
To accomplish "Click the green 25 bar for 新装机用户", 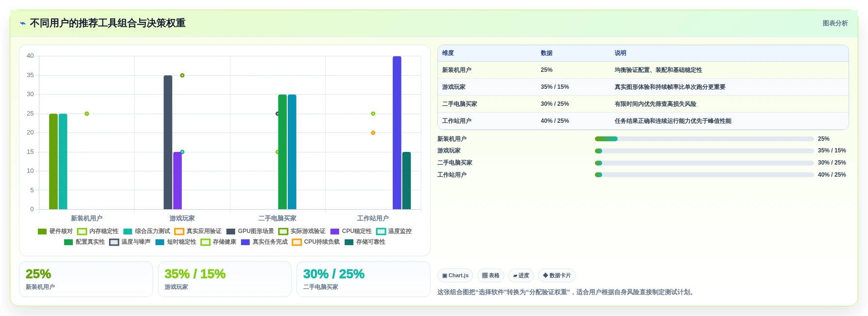I will [x=53, y=162].
